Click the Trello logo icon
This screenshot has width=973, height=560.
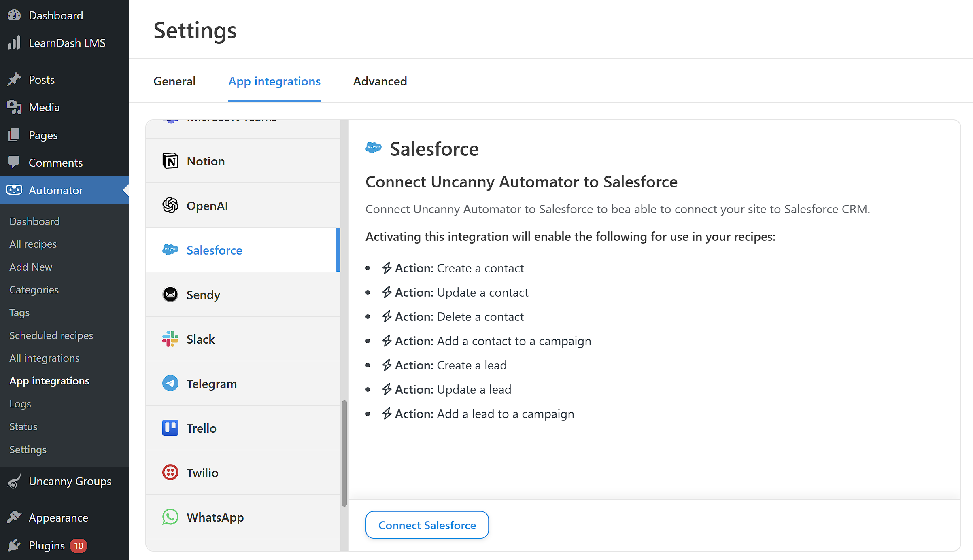tap(170, 428)
